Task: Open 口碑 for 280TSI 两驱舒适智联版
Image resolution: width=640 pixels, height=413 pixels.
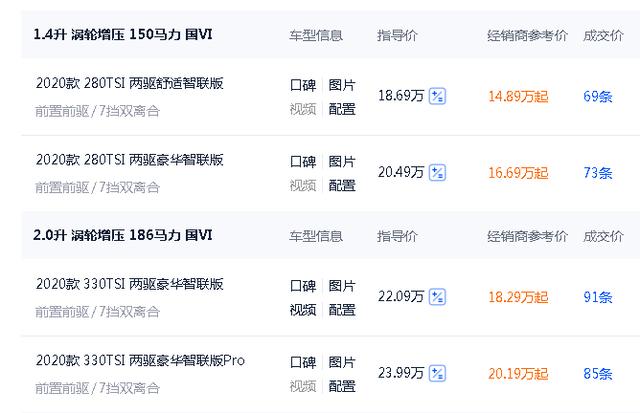Action: tap(303, 85)
